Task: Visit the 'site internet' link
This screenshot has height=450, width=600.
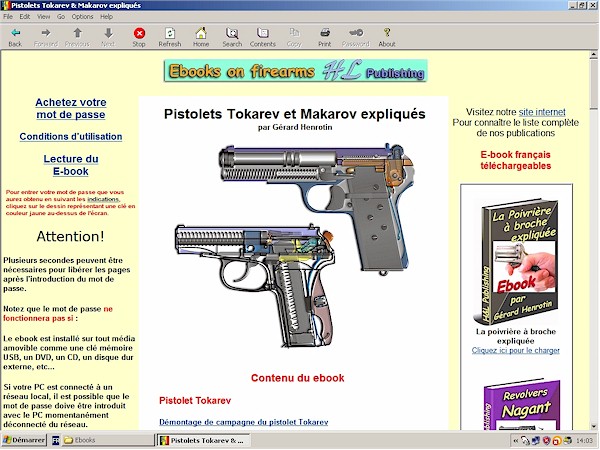Action: [x=542, y=112]
